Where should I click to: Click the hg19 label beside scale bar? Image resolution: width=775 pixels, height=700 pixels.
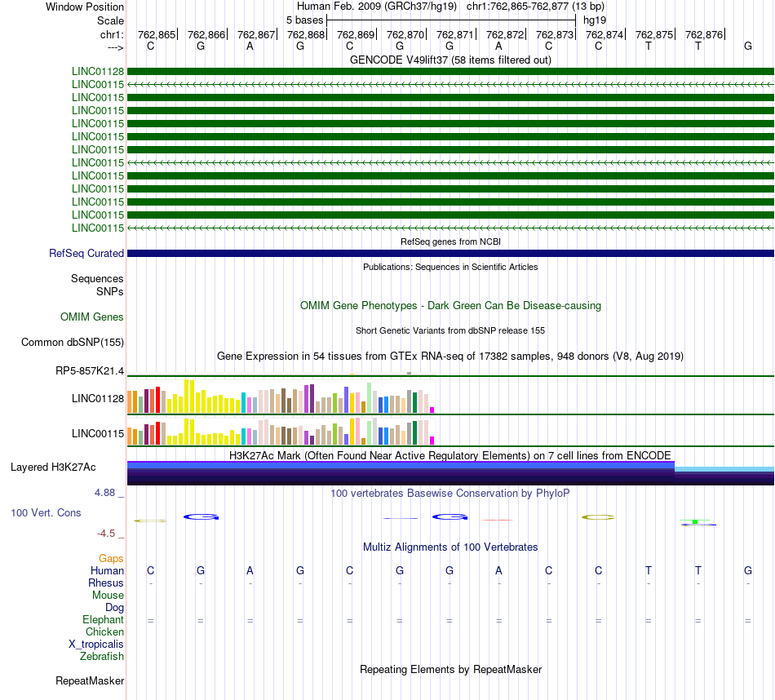594,20
